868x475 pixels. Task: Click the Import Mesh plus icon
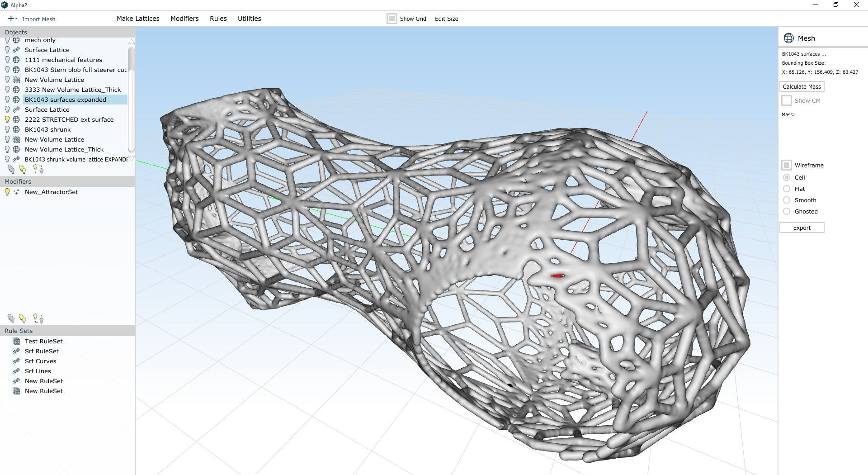pyautogui.click(x=11, y=19)
